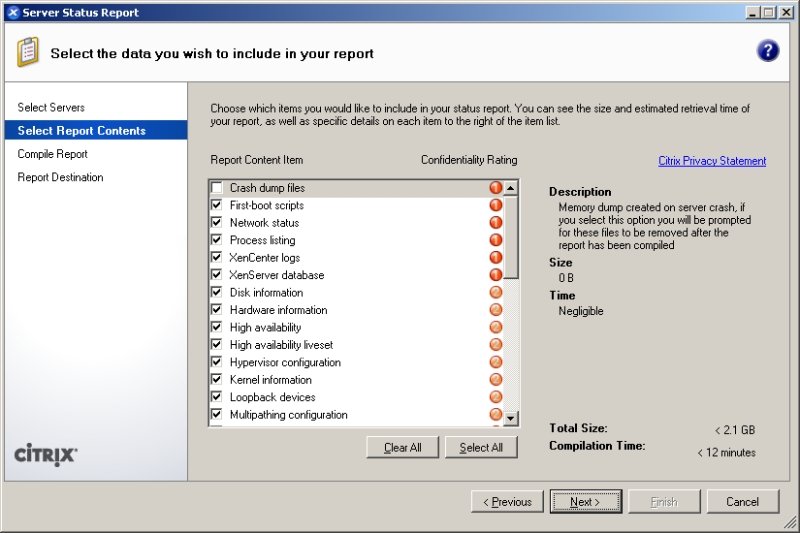Click confidentiality rating icon for First-boot scripts

[495, 205]
